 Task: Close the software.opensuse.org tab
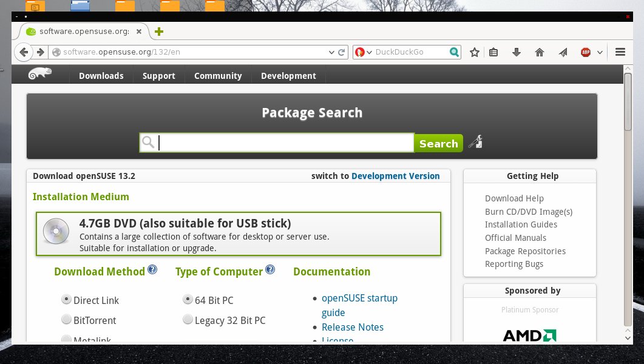pyautogui.click(x=139, y=31)
